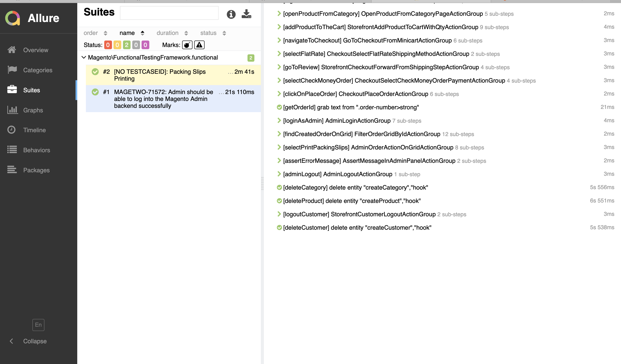Expand the assertErrorMessage step

click(x=279, y=161)
